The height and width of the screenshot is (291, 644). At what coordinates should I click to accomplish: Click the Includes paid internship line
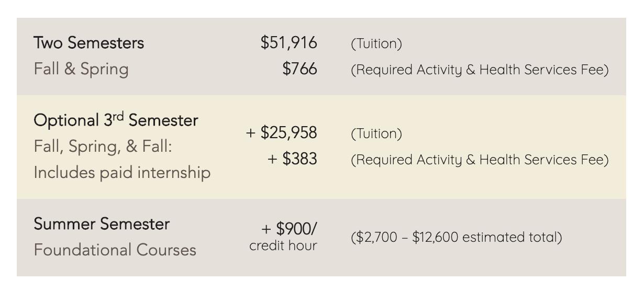pos(122,172)
